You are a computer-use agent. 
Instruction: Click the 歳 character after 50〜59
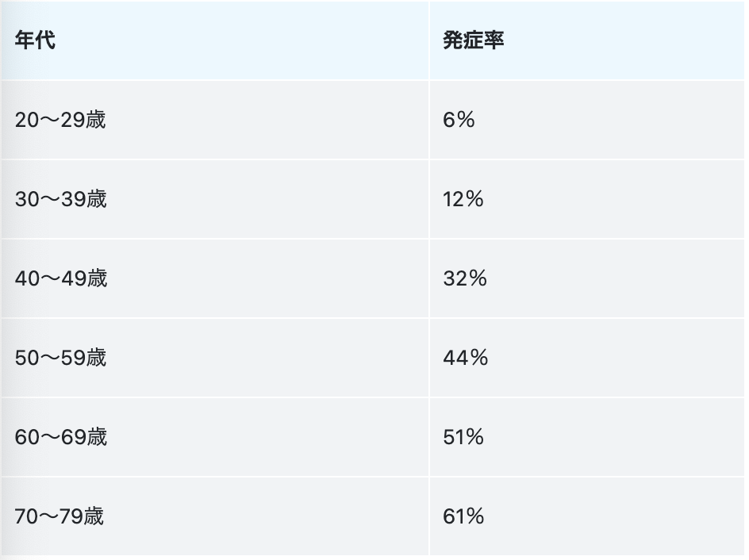coord(97,358)
